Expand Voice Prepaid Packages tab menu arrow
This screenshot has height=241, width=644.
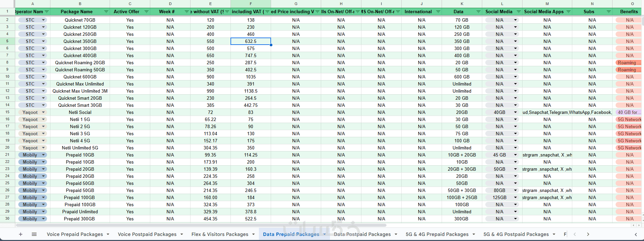click(x=108, y=234)
